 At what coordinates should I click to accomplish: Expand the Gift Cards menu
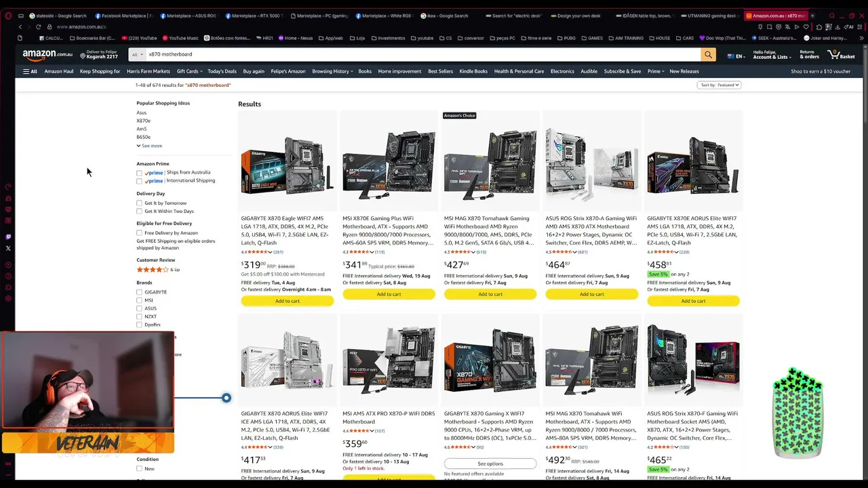pos(189,71)
